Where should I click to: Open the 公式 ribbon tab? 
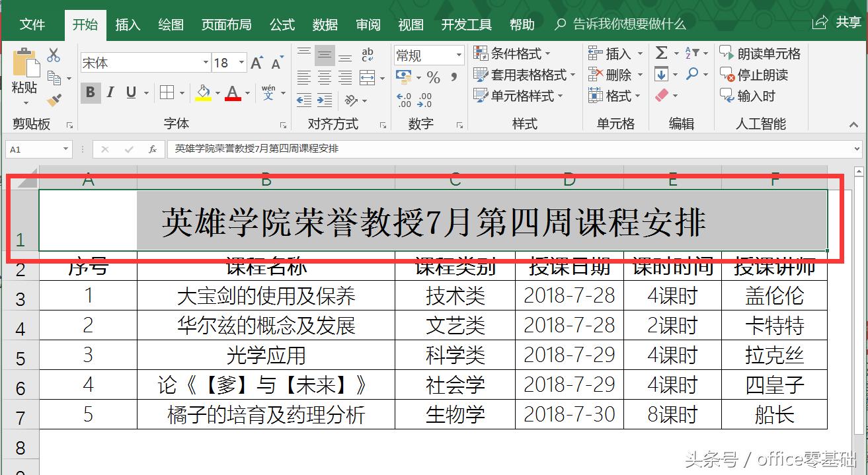[x=282, y=24]
